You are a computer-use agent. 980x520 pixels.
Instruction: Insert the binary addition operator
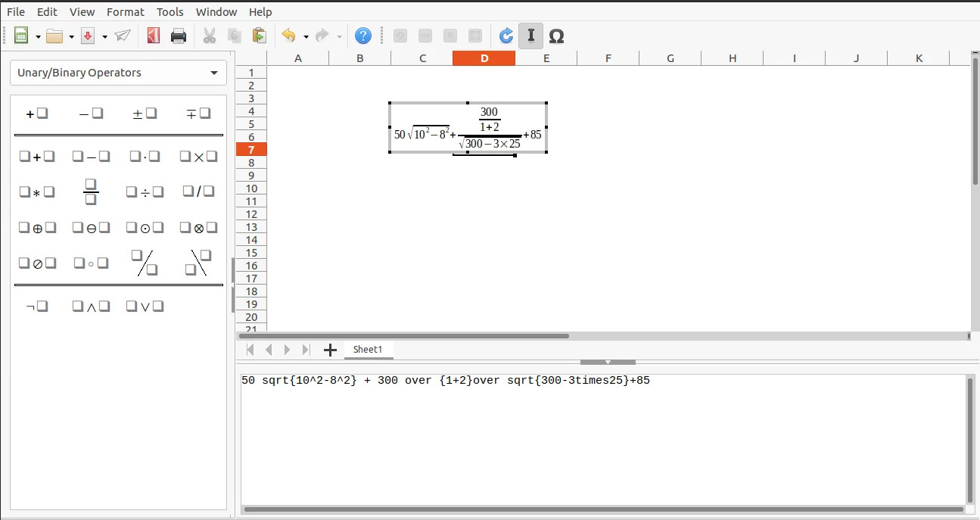pos(37,157)
